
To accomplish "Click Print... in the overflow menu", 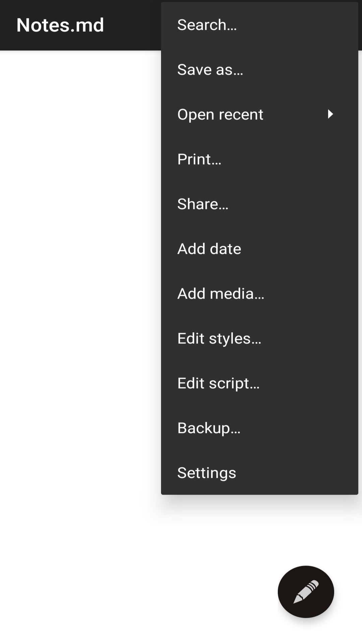I will click(199, 159).
